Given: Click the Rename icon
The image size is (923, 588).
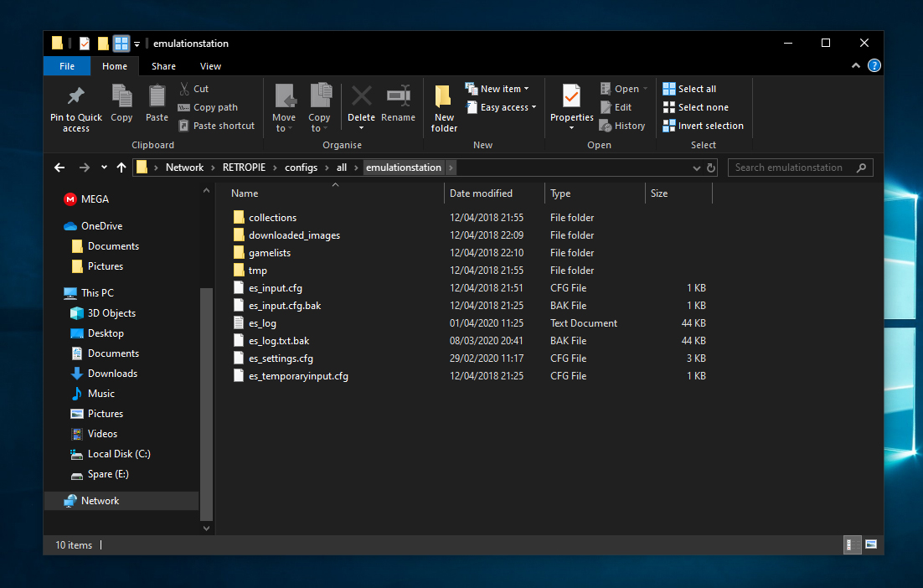Looking at the screenshot, I should click(399, 95).
